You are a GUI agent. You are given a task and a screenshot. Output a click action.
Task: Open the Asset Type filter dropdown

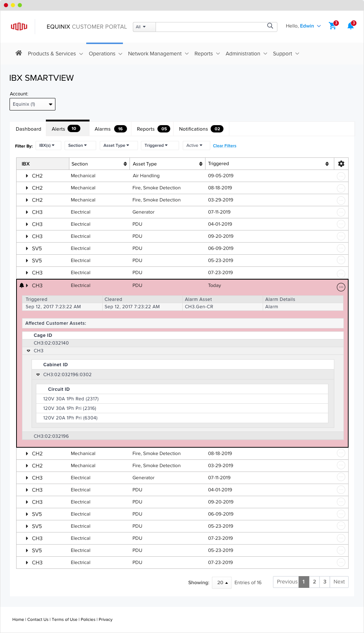tap(119, 145)
